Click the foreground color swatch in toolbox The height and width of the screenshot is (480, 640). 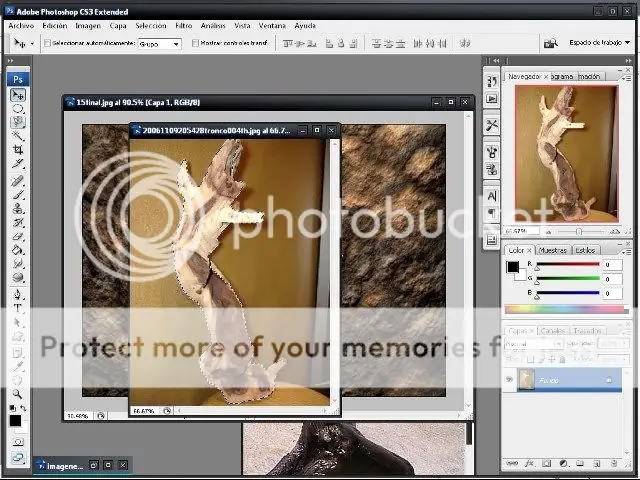(15, 420)
